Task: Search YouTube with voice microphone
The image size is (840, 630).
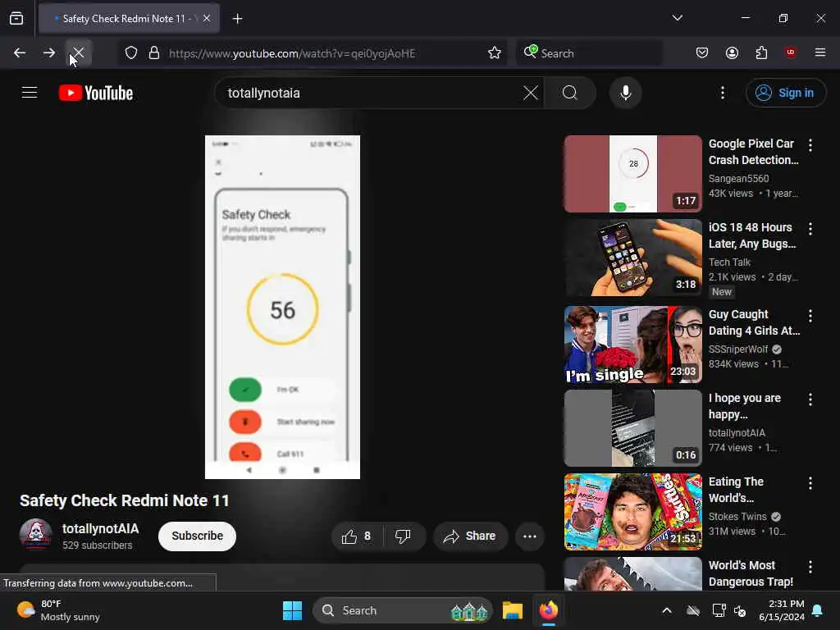Action: click(x=625, y=93)
